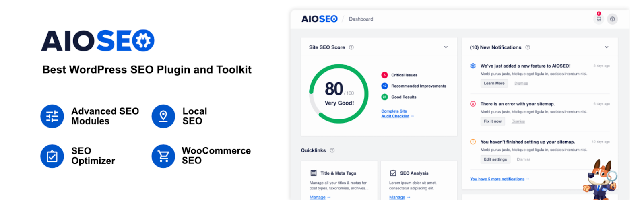Click the Site SEO Score heading
The image size is (644, 210).
coord(327,47)
